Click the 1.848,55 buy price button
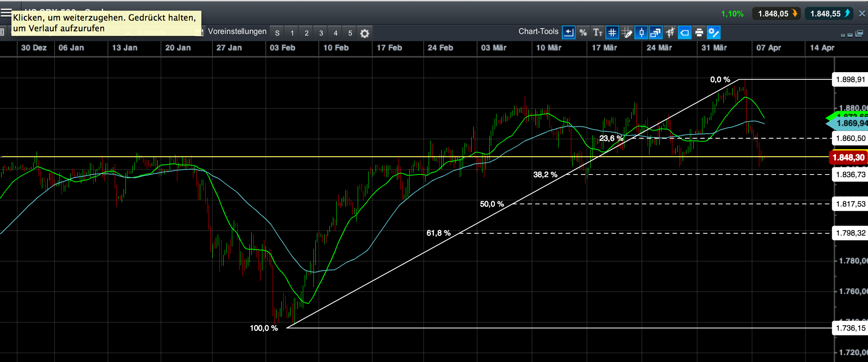This screenshot has height=362, width=868. 828,13
